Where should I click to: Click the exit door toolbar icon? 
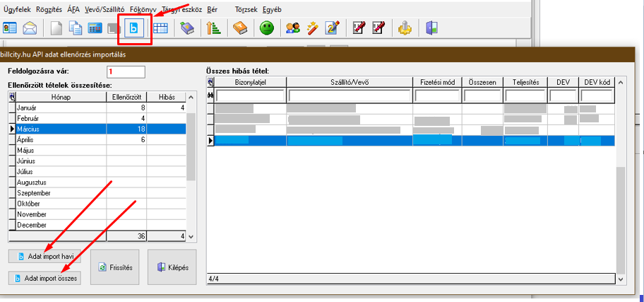tap(432, 29)
